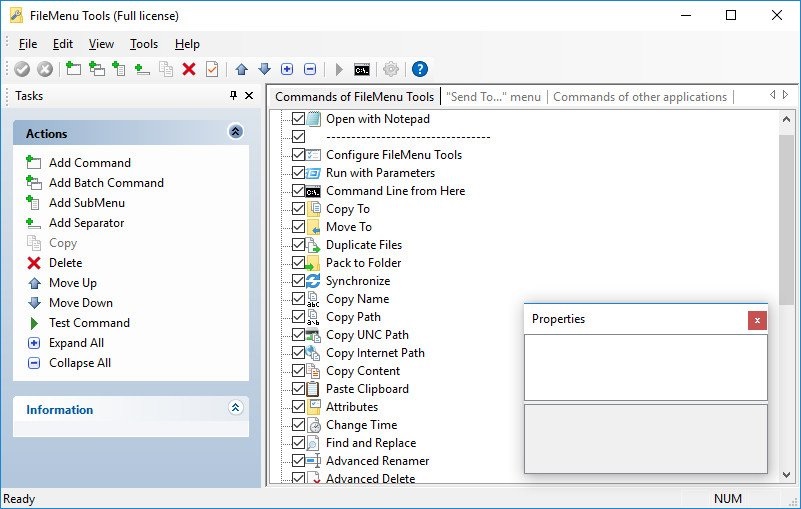
Task: Click the command list scrollbar up arrow
Action: point(786,119)
